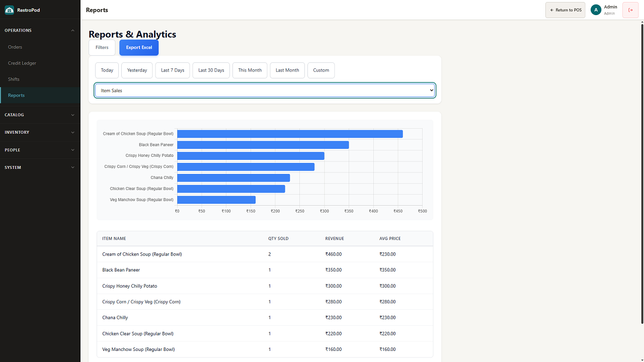Click the Cream of Chicken Soup chart bar
The height and width of the screenshot is (362, 644).
tap(290, 134)
